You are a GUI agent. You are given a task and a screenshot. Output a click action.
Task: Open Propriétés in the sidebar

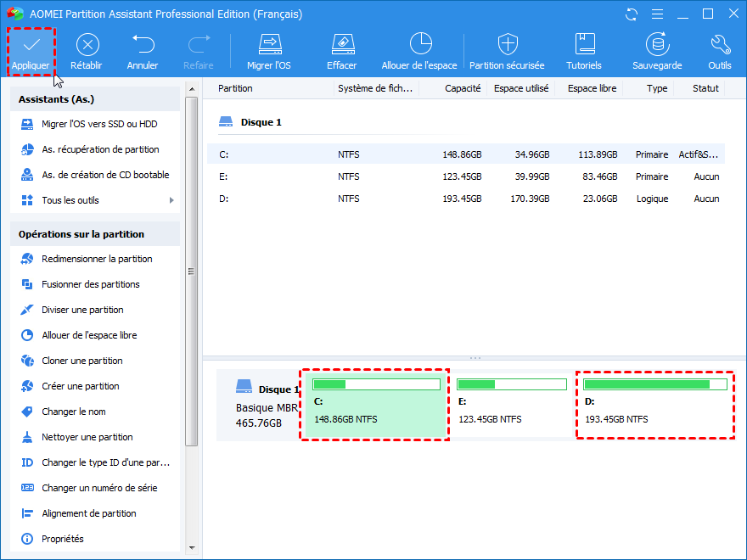click(x=95, y=539)
